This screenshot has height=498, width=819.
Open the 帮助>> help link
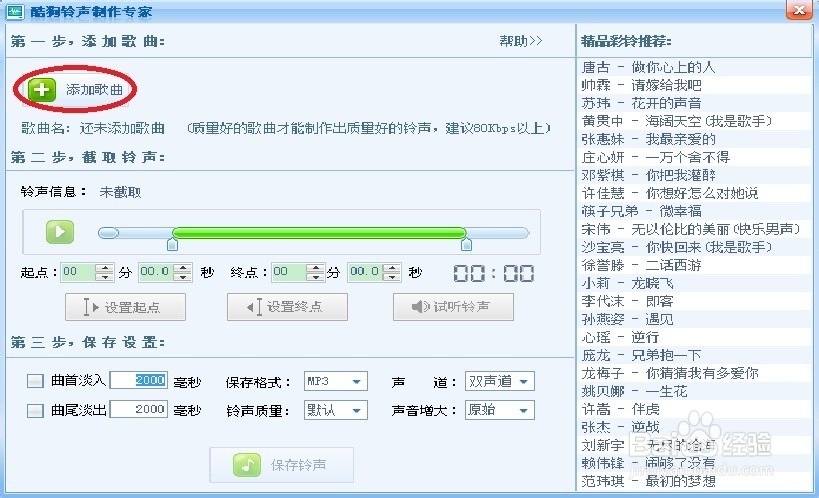point(521,41)
